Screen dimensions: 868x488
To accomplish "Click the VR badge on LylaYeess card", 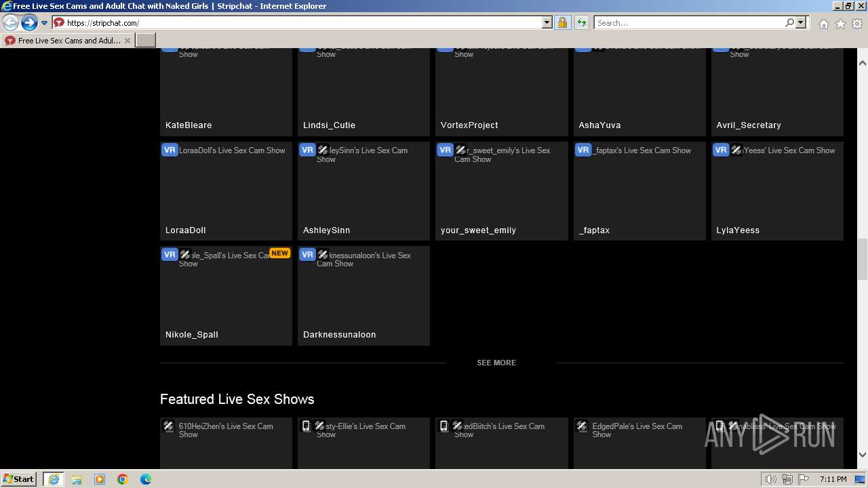I will (721, 150).
